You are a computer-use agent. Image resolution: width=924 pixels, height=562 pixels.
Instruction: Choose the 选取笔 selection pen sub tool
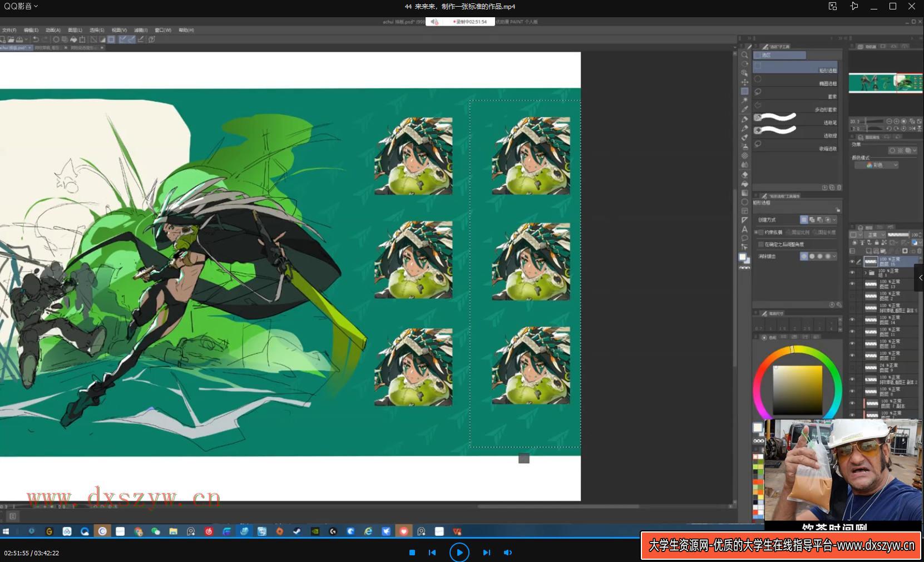pos(795,119)
